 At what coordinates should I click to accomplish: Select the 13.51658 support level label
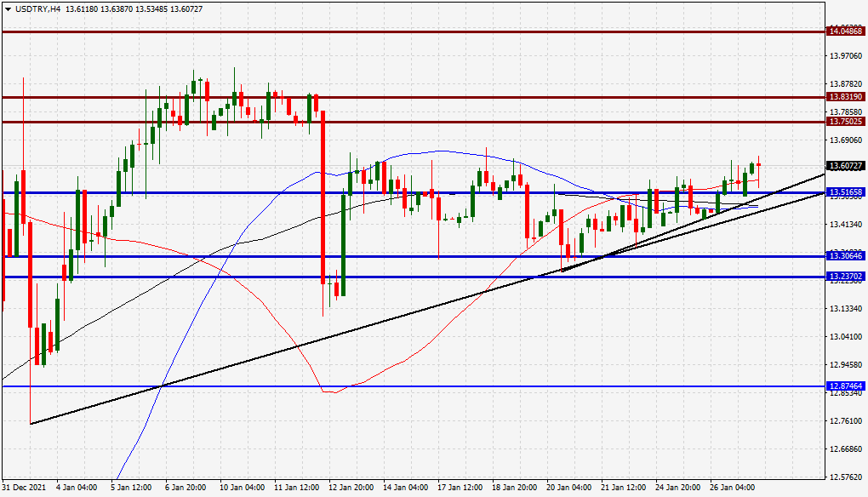pyautogui.click(x=845, y=192)
